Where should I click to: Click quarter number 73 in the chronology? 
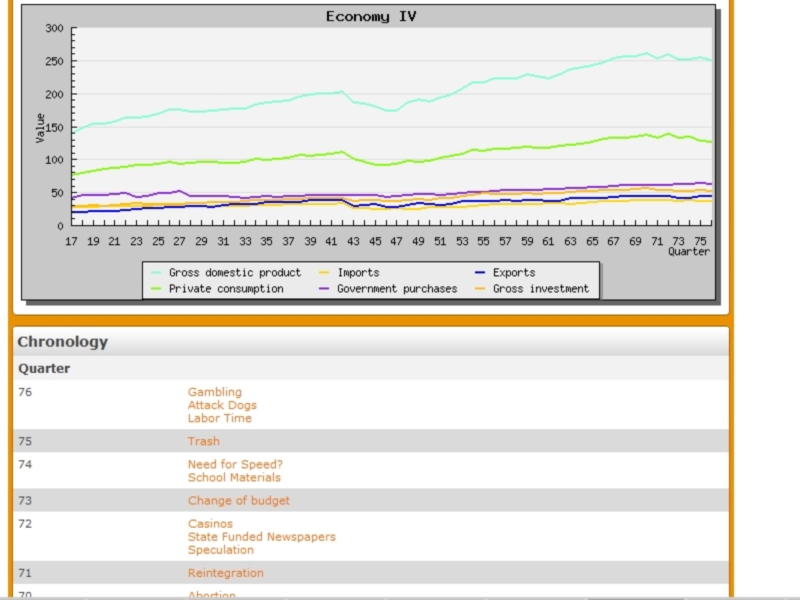(25, 501)
